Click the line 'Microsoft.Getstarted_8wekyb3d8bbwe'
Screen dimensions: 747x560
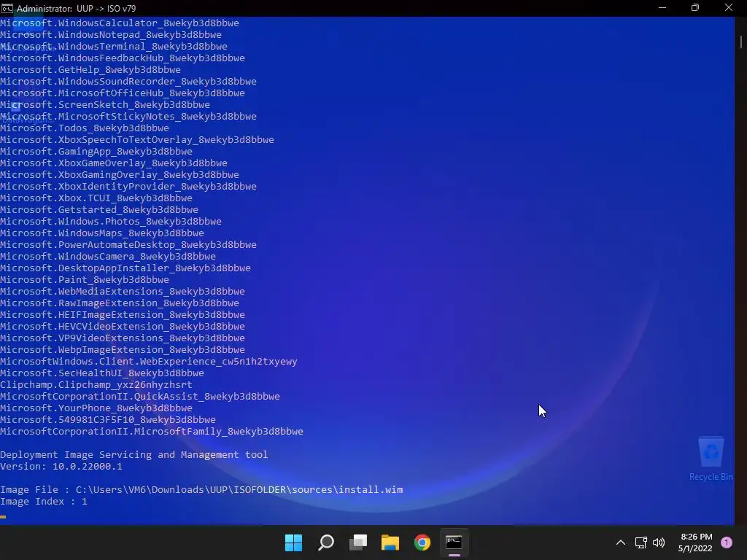click(99, 209)
